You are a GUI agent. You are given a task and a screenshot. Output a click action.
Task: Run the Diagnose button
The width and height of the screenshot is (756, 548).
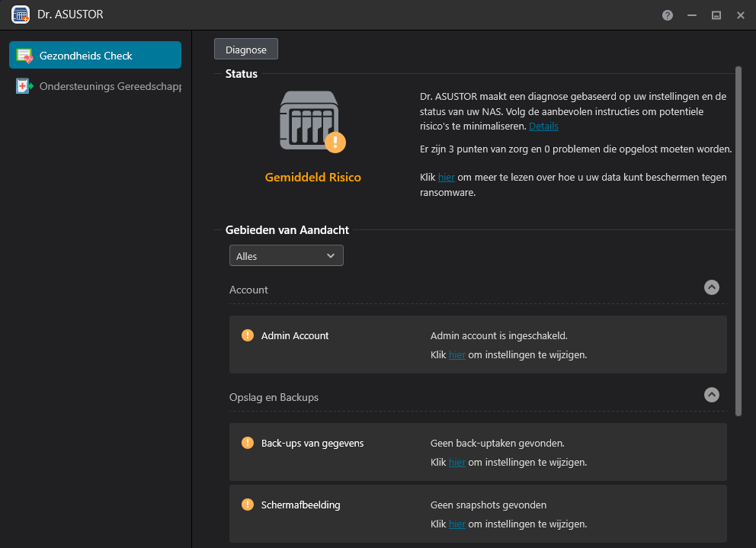(246, 50)
